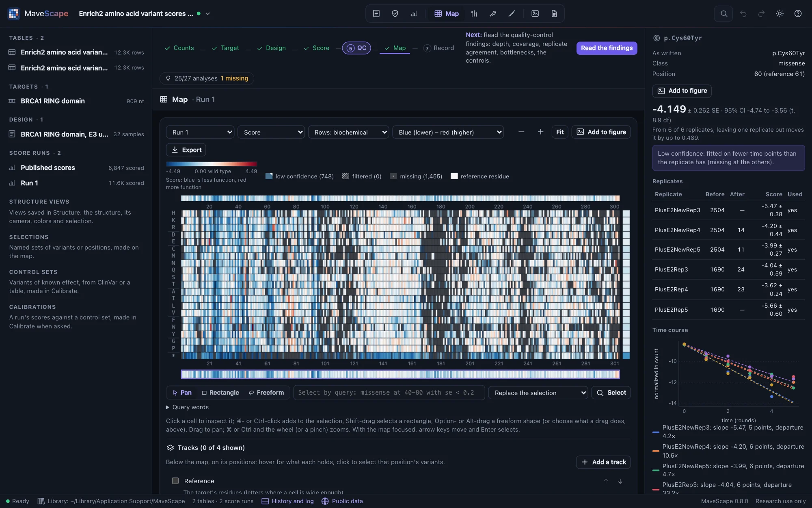
Task: Open the Rows: biochemical dropdown
Action: (349, 132)
